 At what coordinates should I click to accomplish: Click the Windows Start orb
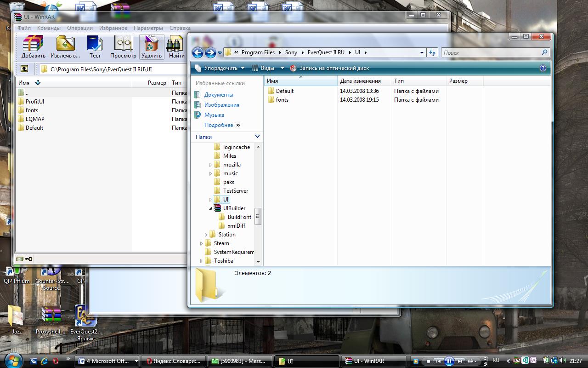12,360
